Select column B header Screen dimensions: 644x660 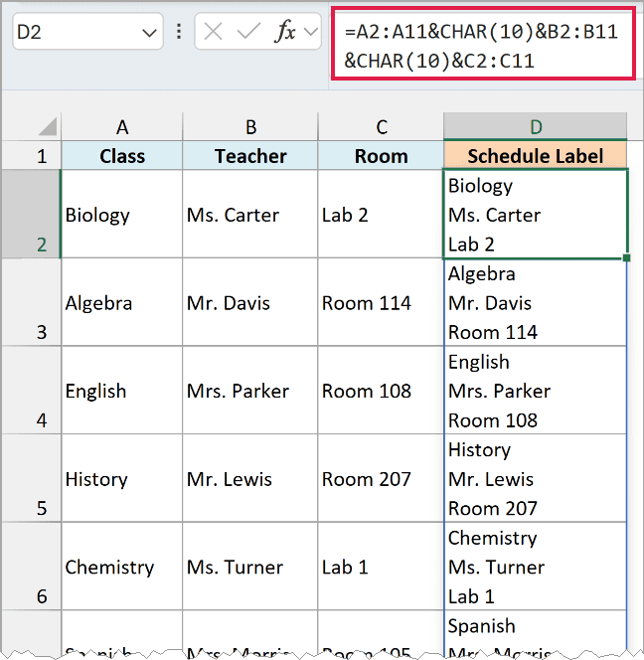coord(250,127)
